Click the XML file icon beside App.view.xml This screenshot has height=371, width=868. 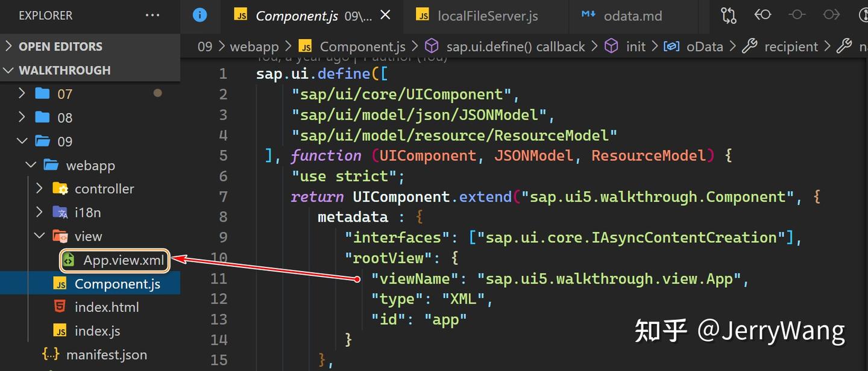68,260
